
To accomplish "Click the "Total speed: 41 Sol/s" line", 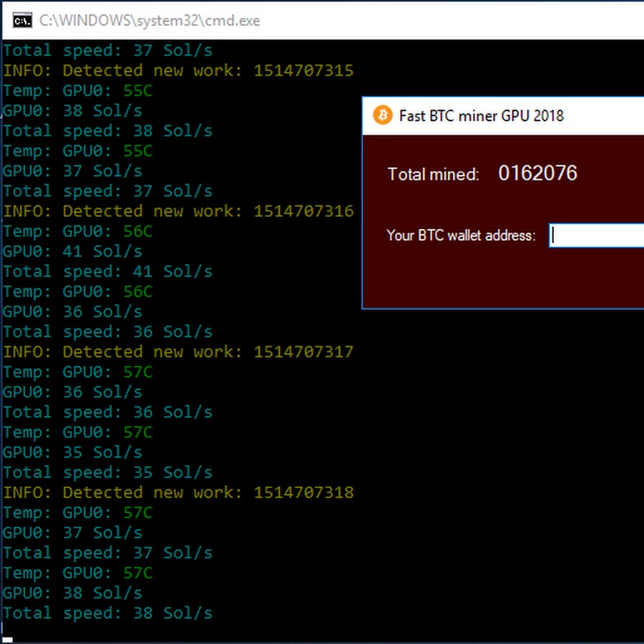I will pyautogui.click(x=107, y=272).
